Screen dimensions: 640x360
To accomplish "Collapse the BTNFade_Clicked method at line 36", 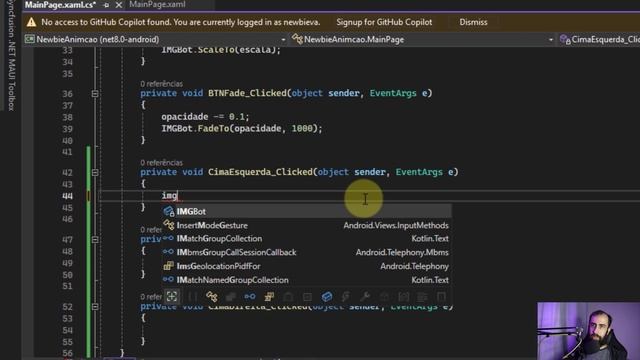I will (x=95, y=93).
